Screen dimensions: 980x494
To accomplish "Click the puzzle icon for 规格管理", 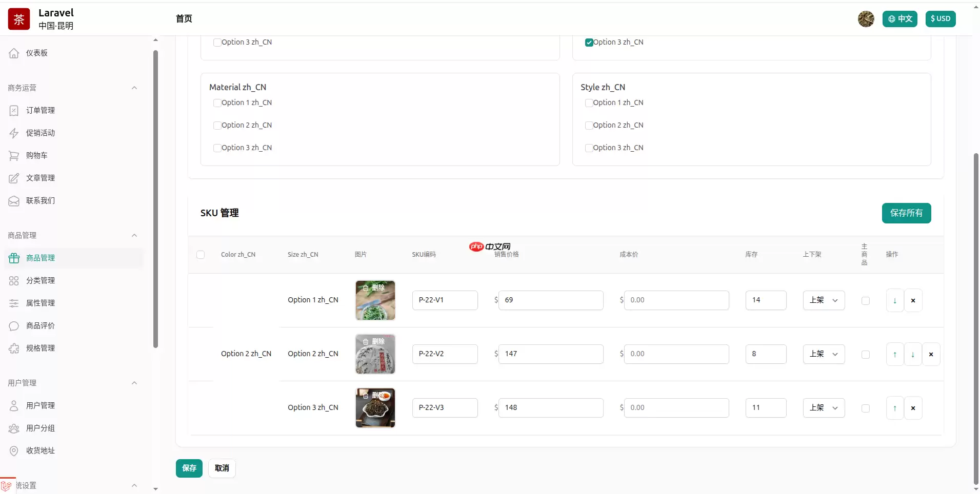I will [x=14, y=348].
